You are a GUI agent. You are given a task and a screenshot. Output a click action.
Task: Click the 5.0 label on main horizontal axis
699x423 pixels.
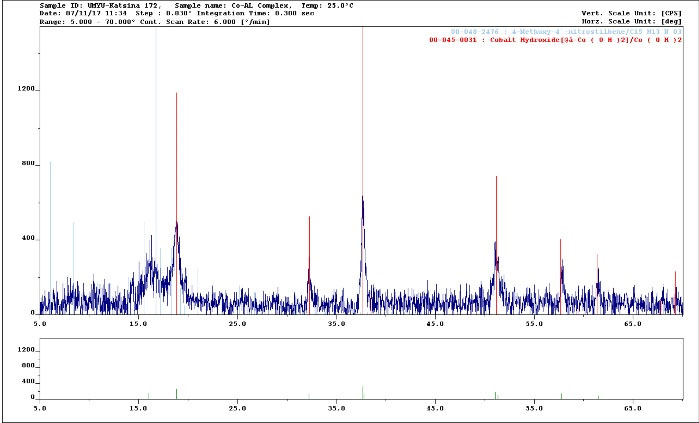[40, 325]
